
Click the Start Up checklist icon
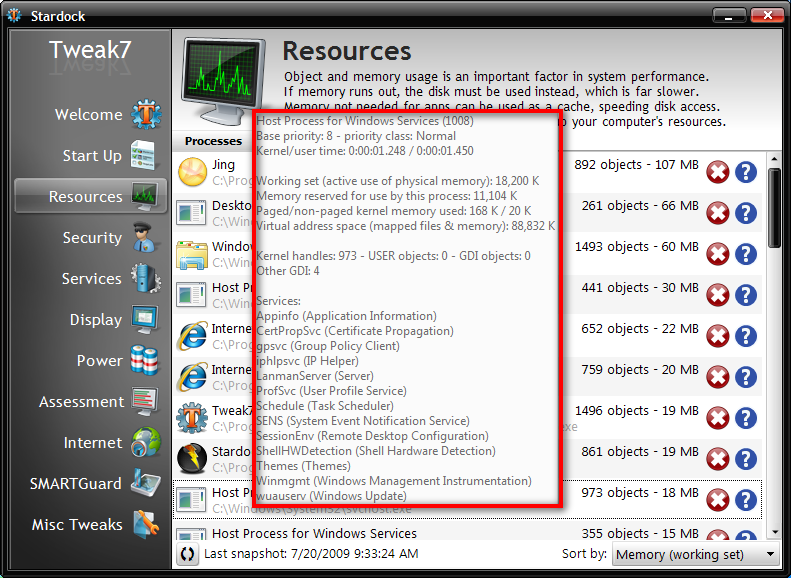(x=144, y=155)
